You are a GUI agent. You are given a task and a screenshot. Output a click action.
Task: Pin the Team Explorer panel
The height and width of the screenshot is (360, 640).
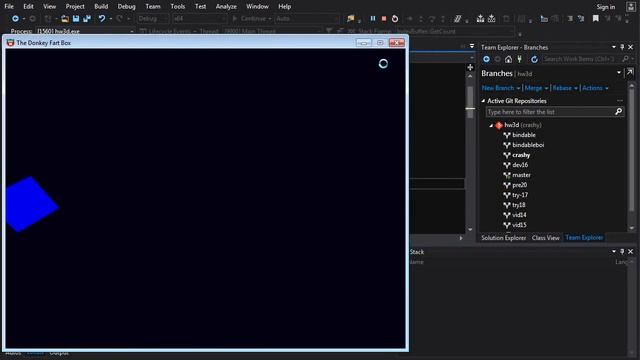coord(622,47)
